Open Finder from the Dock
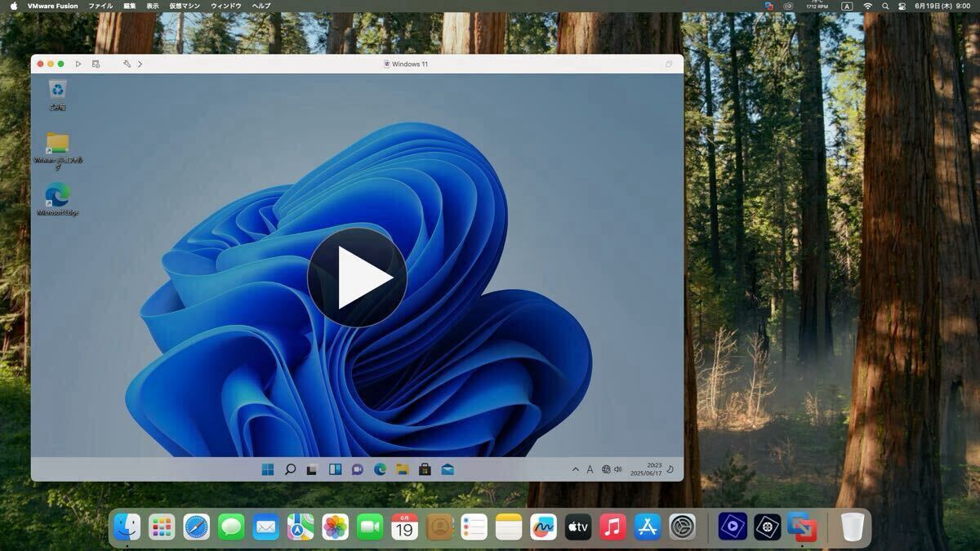Screen dimensions: 980x551 tap(127, 527)
